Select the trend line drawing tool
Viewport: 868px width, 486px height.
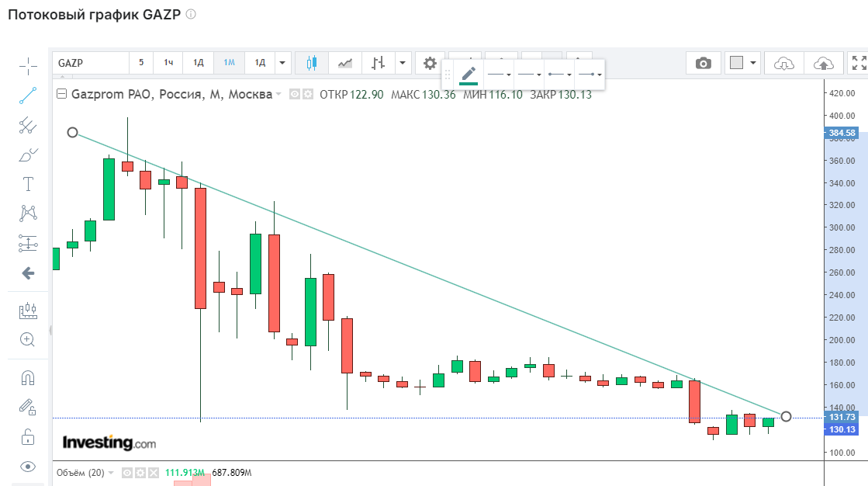pos(28,95)
